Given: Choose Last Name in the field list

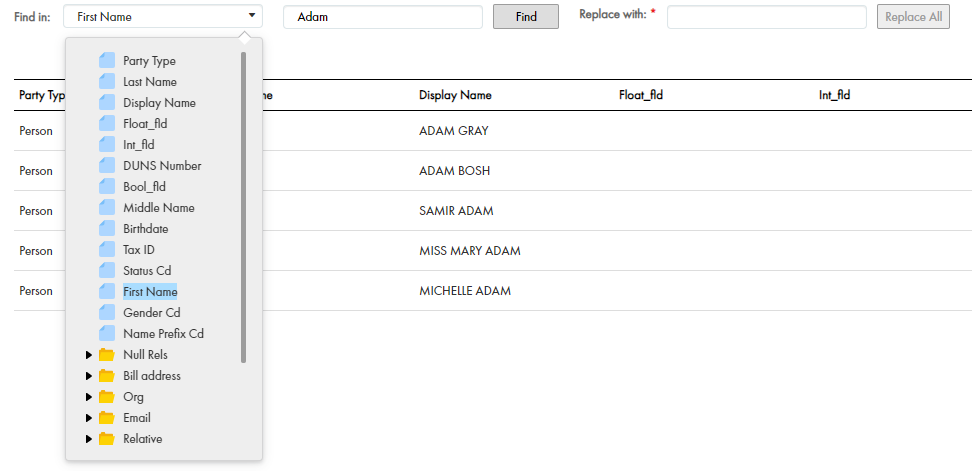Looking at the screenshot, I should [150, 82].
